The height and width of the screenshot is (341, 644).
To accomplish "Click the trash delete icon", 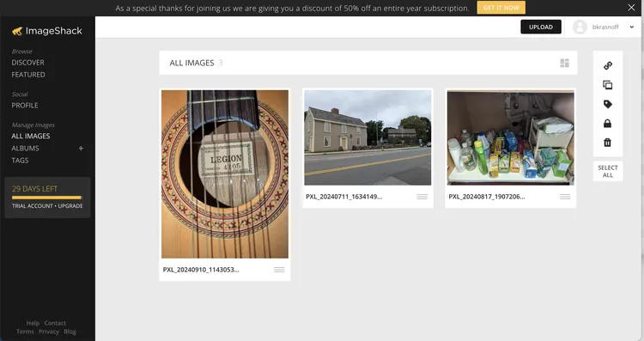I will 607,143.
